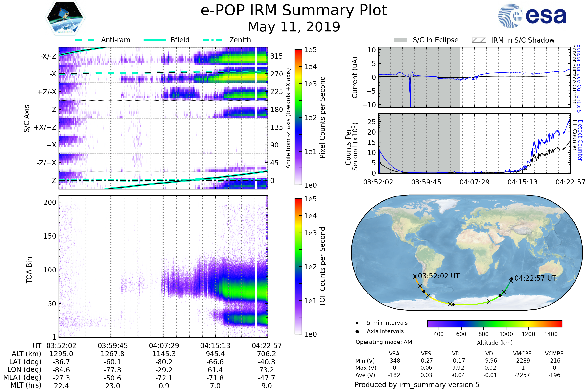This screenshot has width=588, height=392.
Task: Click the 03:52:02 UT start point on map
Action: 415,277
